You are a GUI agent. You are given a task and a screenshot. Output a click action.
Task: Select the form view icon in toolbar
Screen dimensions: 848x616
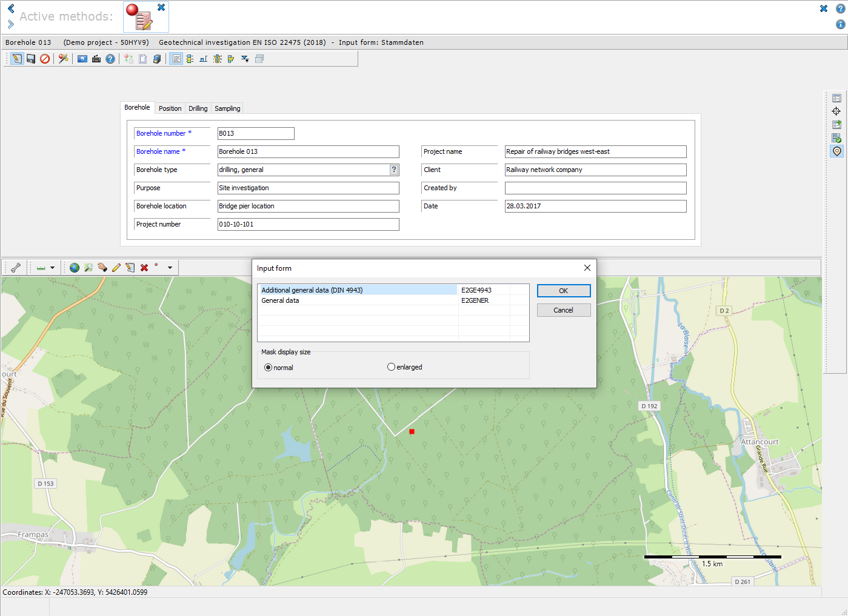tap(176, 59)
